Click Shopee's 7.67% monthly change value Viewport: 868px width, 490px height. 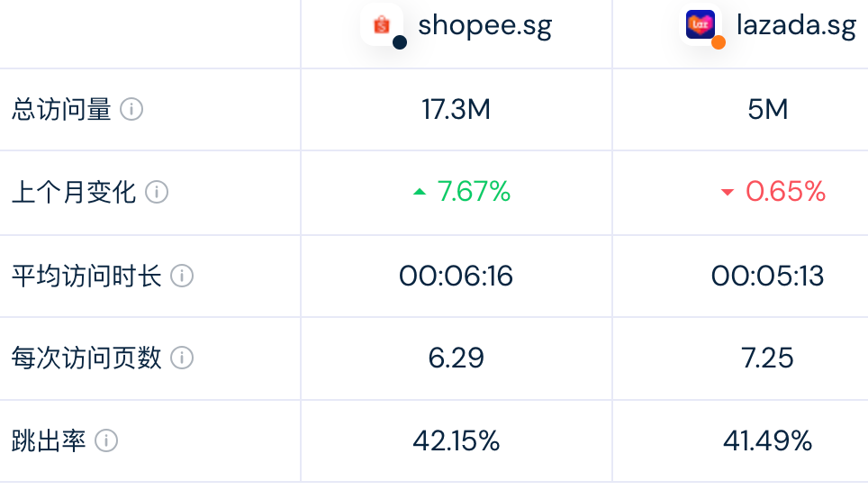click(x=474, y=192)
